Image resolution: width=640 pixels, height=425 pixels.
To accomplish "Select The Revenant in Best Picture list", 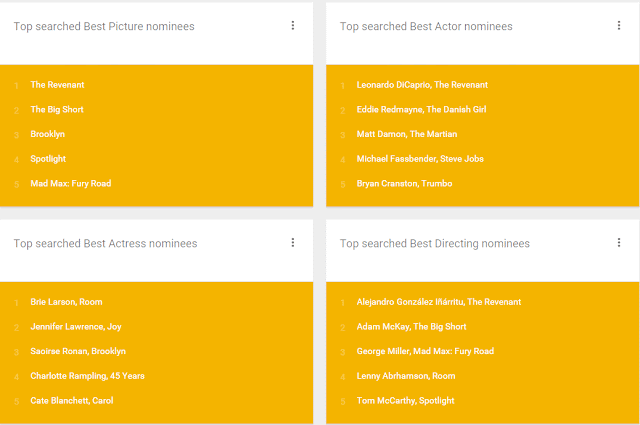I will pos(57,85).
